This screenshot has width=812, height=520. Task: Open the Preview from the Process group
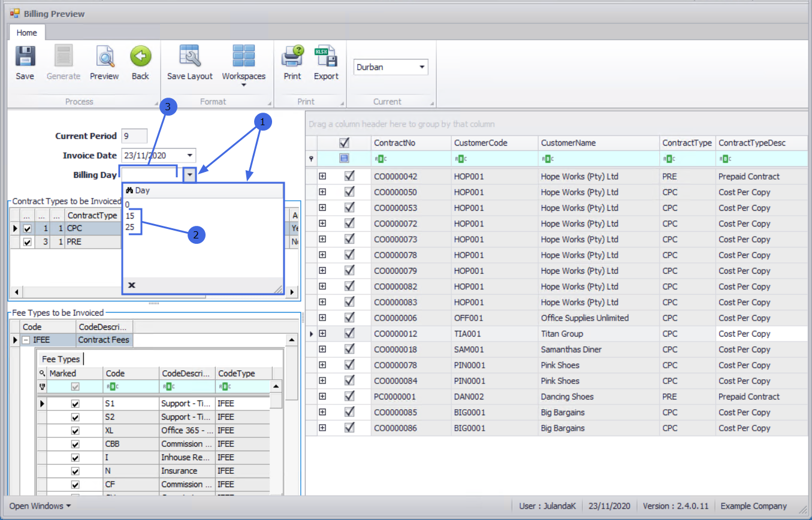pos(104,63)
